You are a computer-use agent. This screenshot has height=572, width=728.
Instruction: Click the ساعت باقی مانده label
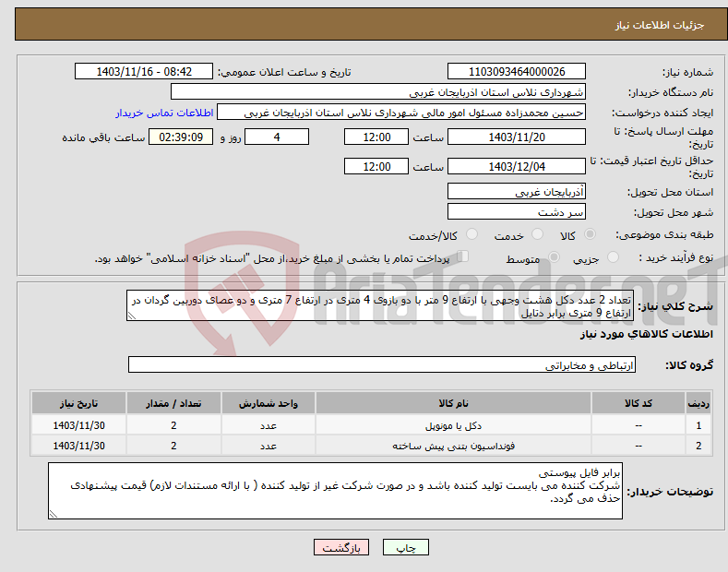click(103, 137)
